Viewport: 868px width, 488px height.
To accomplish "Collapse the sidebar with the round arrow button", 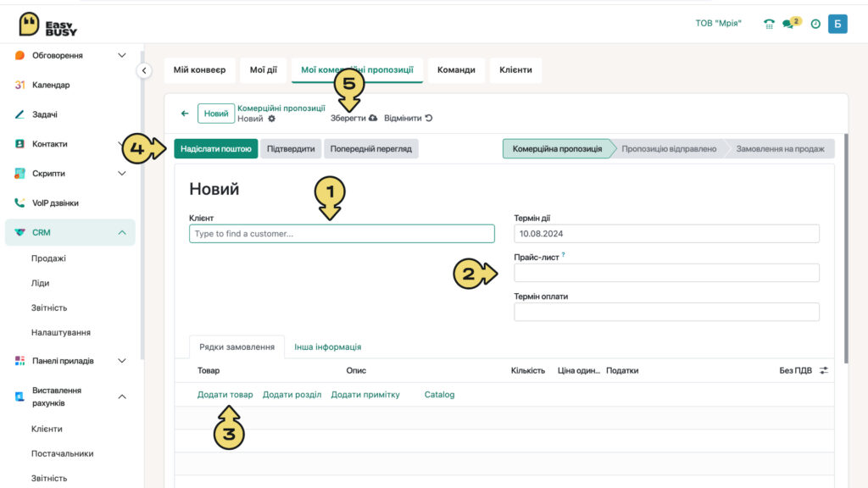I will (x=144, y=70).
